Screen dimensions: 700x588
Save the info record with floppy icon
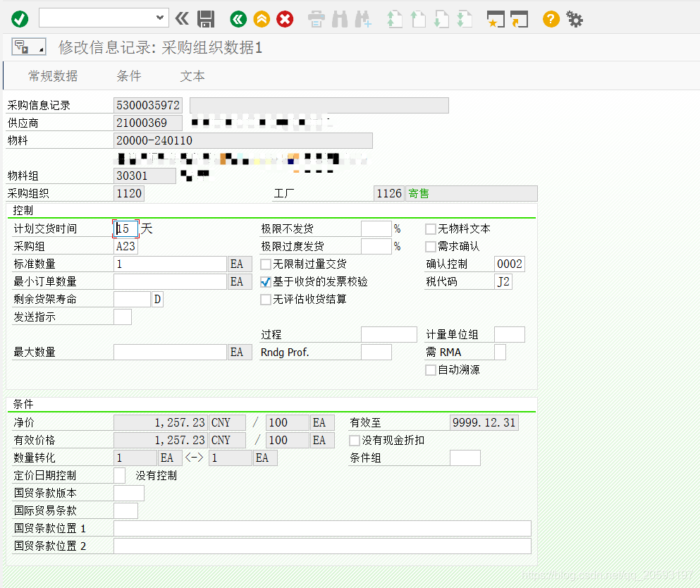point(206,19)
